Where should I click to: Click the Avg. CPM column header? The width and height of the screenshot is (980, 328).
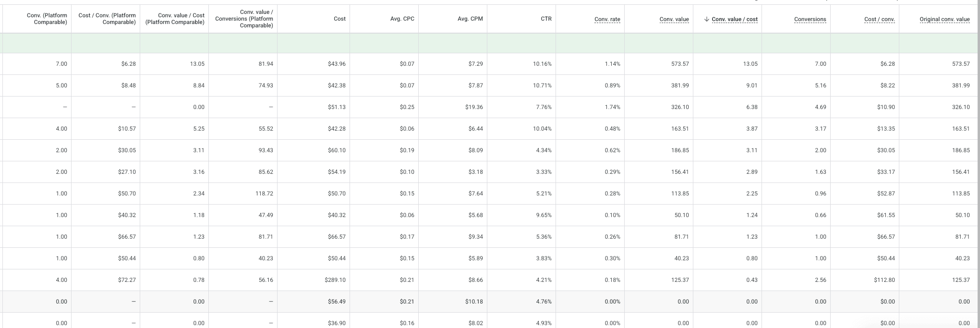click(470, 19)
